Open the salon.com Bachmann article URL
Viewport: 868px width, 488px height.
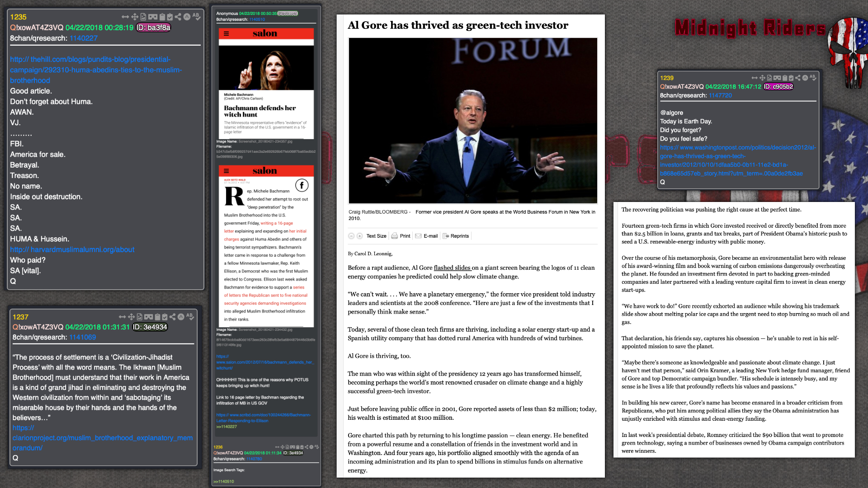tap(264, 362)
